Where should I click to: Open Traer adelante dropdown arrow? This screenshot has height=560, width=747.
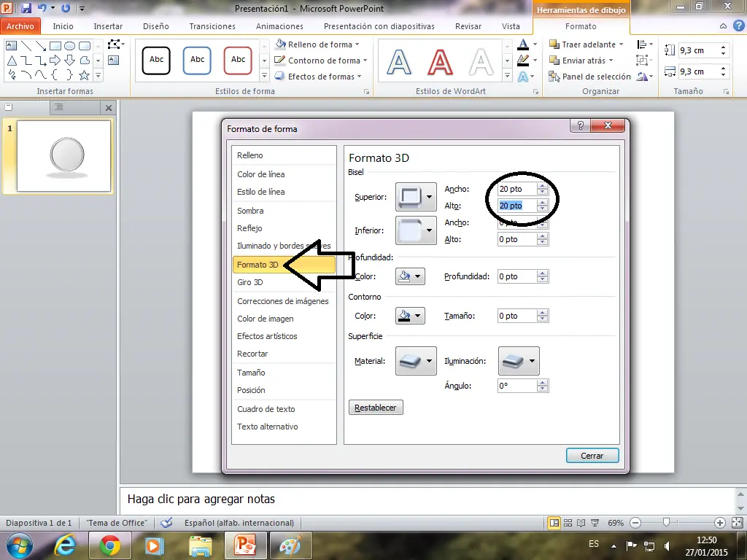tap(622, 44)
